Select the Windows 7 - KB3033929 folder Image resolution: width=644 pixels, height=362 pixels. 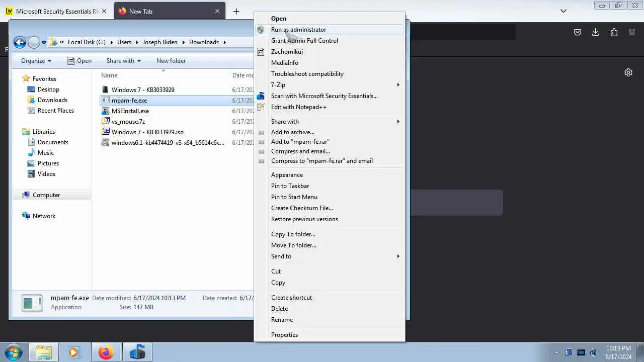click(143, 90)
